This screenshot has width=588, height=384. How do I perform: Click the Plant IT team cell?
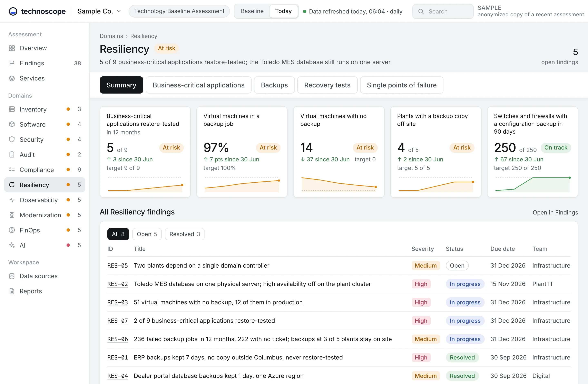pyautogui.click(x=542, y=284)
